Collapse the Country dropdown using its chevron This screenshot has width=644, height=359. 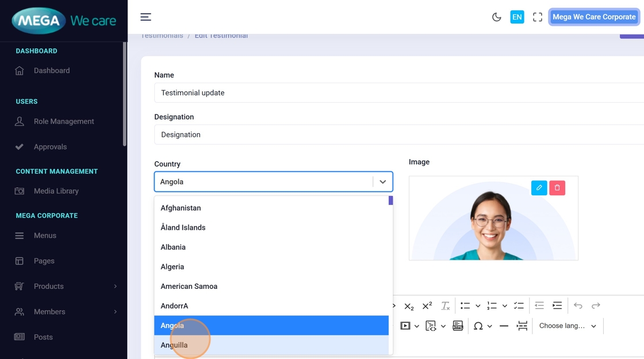click(x=382, y=182)
